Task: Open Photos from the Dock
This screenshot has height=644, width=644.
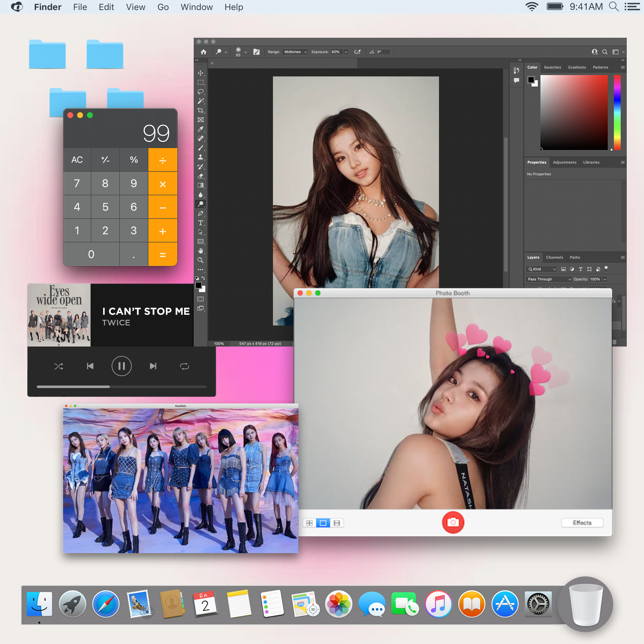Action: pyautogui.click(x=338, y=603)
